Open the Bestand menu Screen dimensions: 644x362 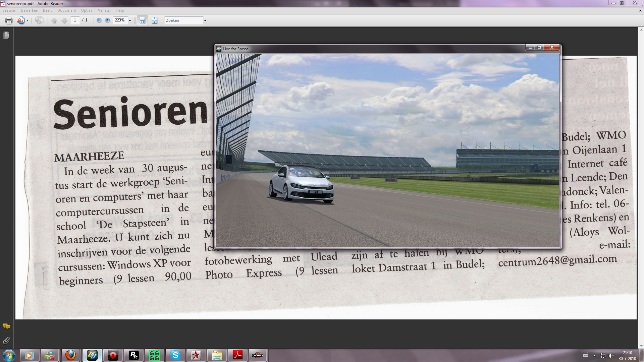(9, 10)
